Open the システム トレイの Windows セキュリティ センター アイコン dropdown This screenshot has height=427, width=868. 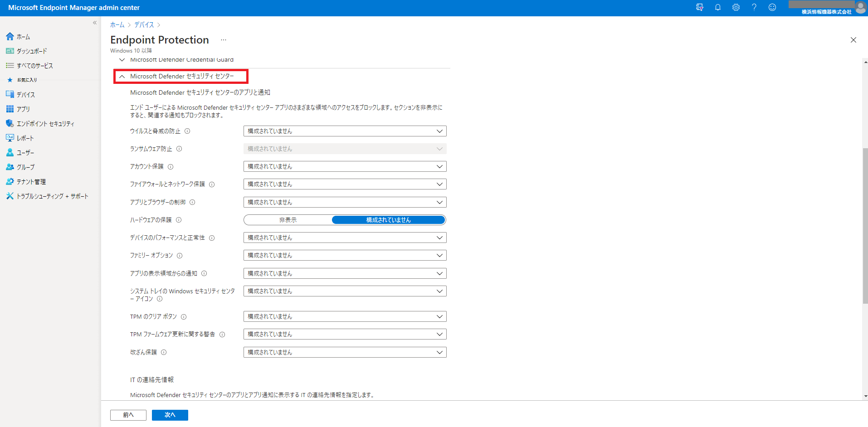coord(345,291)
